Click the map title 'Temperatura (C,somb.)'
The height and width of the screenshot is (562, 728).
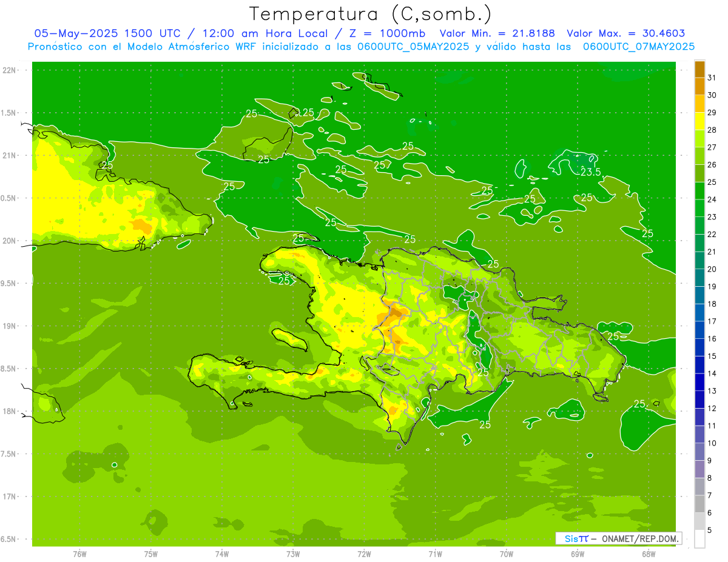click(371, 14)
